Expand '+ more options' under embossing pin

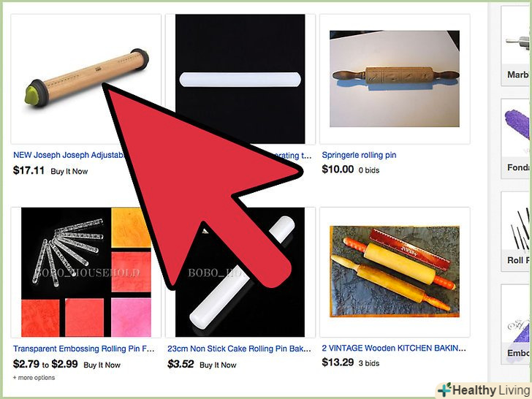point(34,378)
